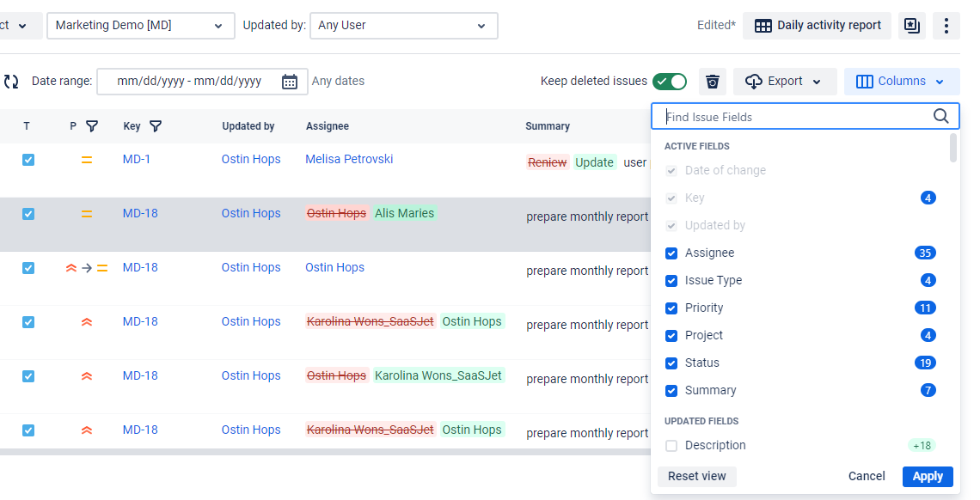Select the Daily activity report tab
980x500 pixels.
pos(817,25)
